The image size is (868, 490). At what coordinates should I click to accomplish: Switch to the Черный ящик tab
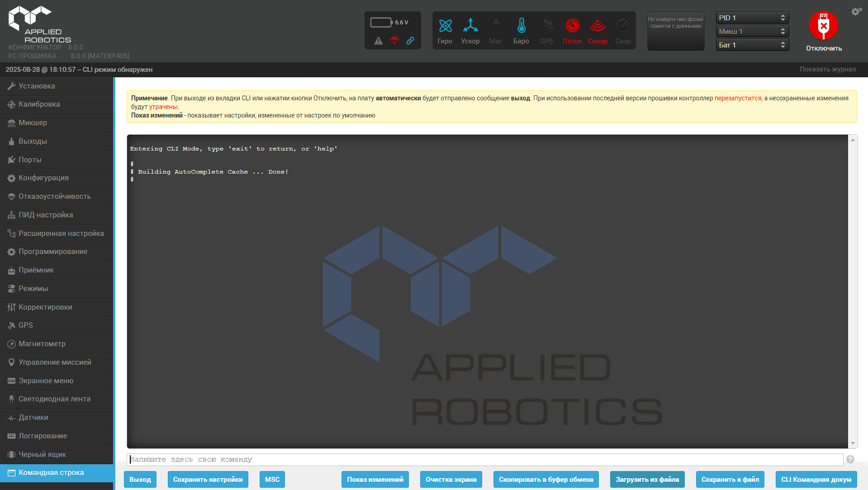[42, 454]
